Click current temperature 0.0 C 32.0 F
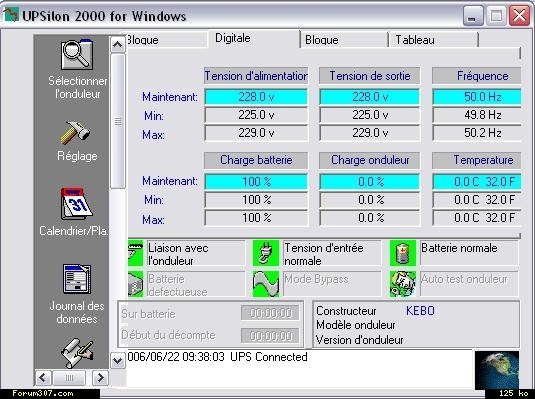This screenshot has height=399, width=535. tap(477, 182)
